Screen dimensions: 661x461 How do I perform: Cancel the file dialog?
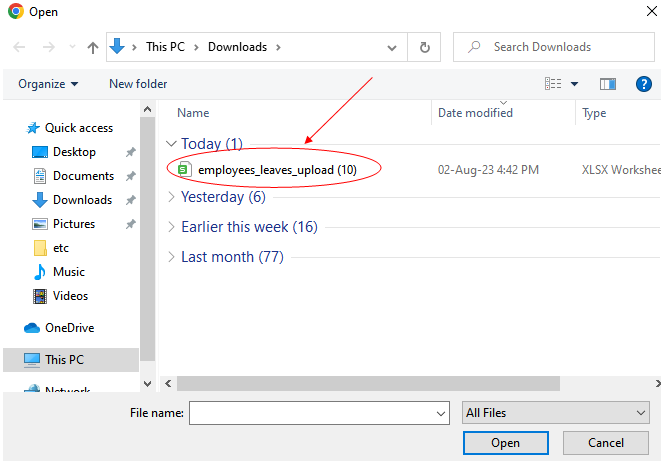point(606,443)
